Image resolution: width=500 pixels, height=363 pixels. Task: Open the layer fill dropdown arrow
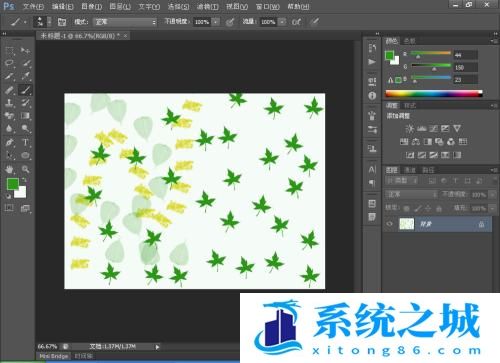pos(492,209)
